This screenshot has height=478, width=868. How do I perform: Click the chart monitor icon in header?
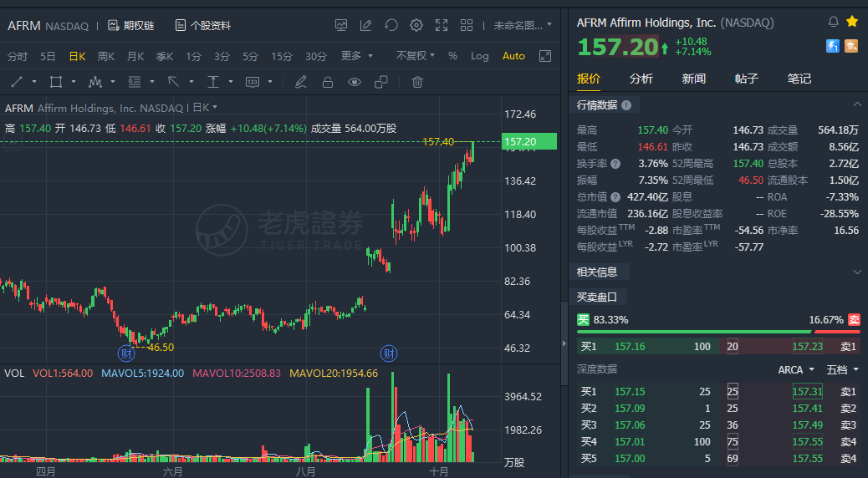point(341,25)
